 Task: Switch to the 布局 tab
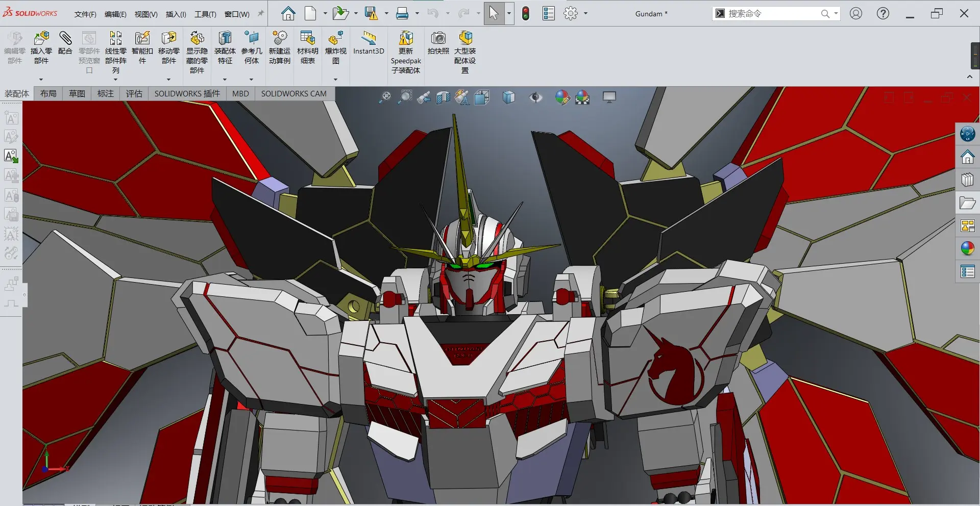(x=48, y=94)
